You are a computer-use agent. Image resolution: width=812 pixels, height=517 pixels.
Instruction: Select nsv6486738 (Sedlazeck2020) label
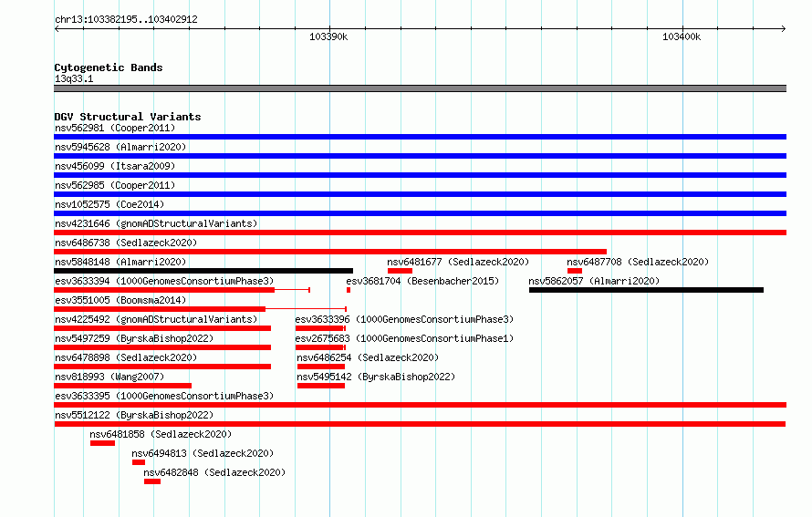click(x=126, y=243)
